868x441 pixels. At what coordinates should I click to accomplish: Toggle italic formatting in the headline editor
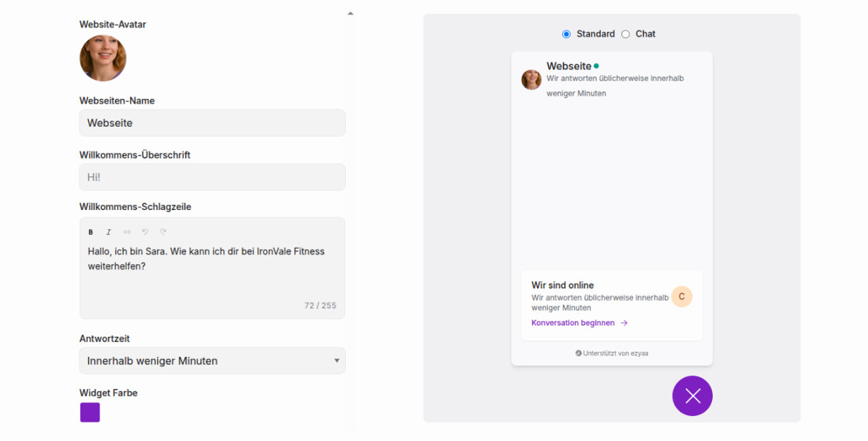click(108, 232)
